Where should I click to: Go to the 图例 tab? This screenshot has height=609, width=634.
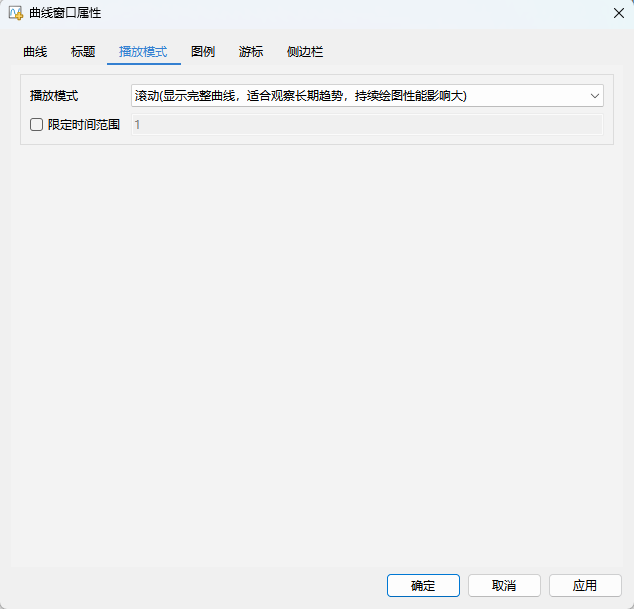(x=203, y=51)
